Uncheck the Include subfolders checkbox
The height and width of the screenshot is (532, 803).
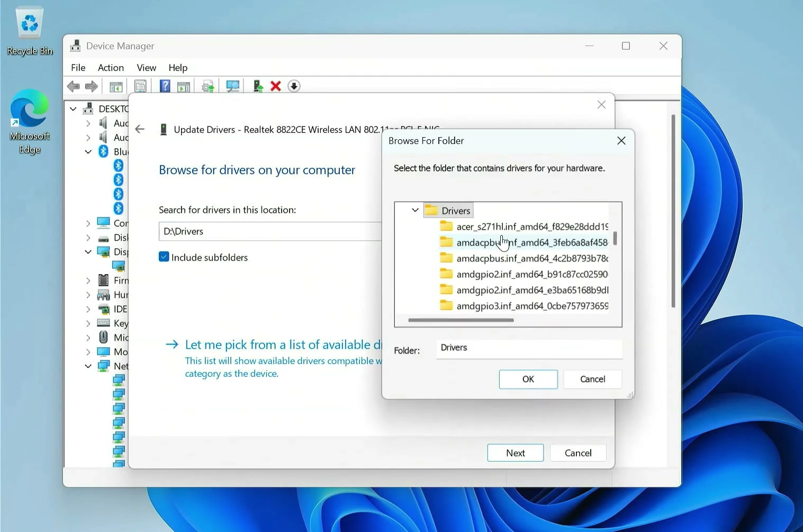(164, 257)
